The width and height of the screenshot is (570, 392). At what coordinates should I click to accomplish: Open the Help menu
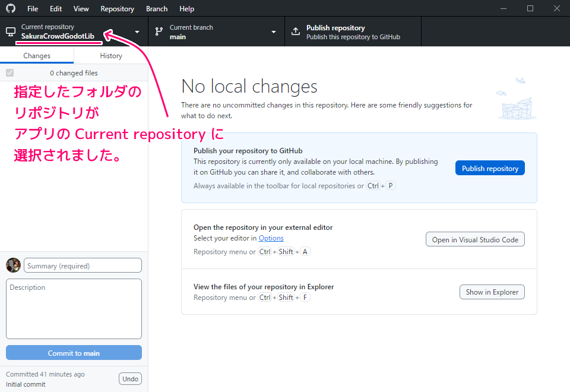pyautogui.click(x=186, y=8)
